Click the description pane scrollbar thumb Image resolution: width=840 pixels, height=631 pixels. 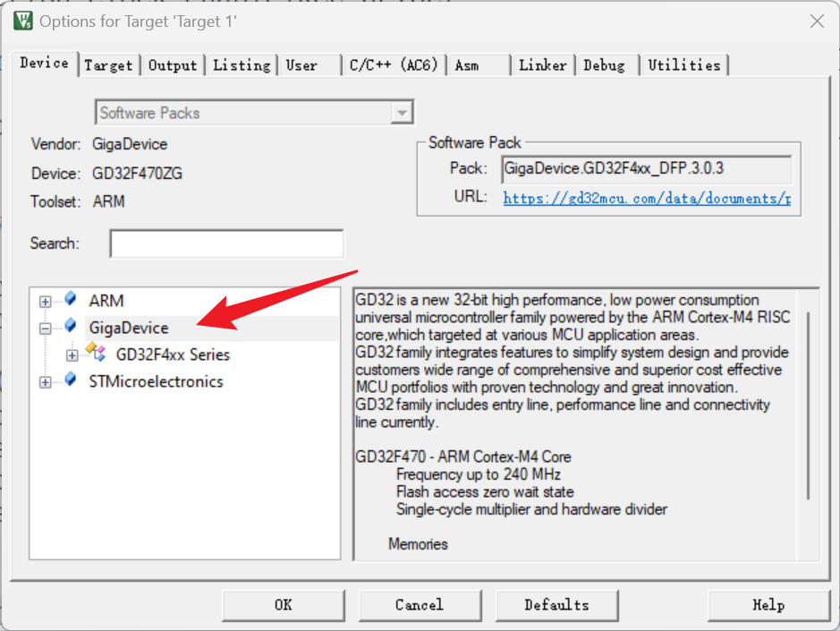pyautogui.click(x=808, y=405)
